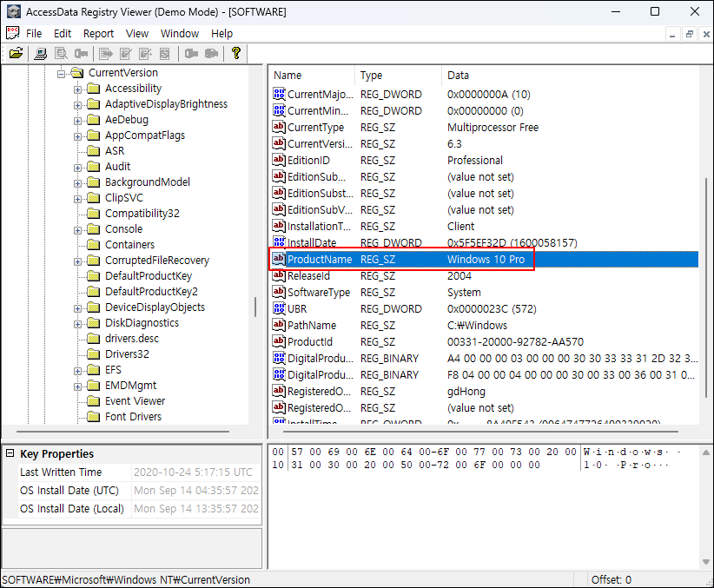Viewport: 714px width, 588px height.
Task: Expand the EMDMgmt tree node
Action: (x=78, y=386)
